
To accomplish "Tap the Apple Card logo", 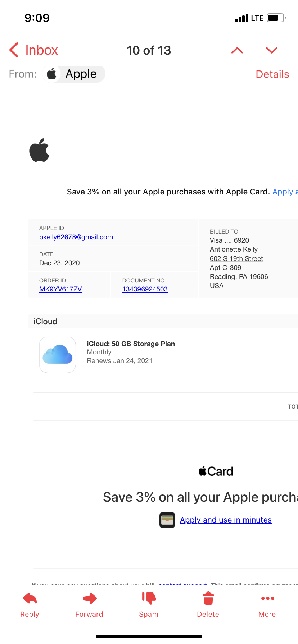I will pos(216,471).
